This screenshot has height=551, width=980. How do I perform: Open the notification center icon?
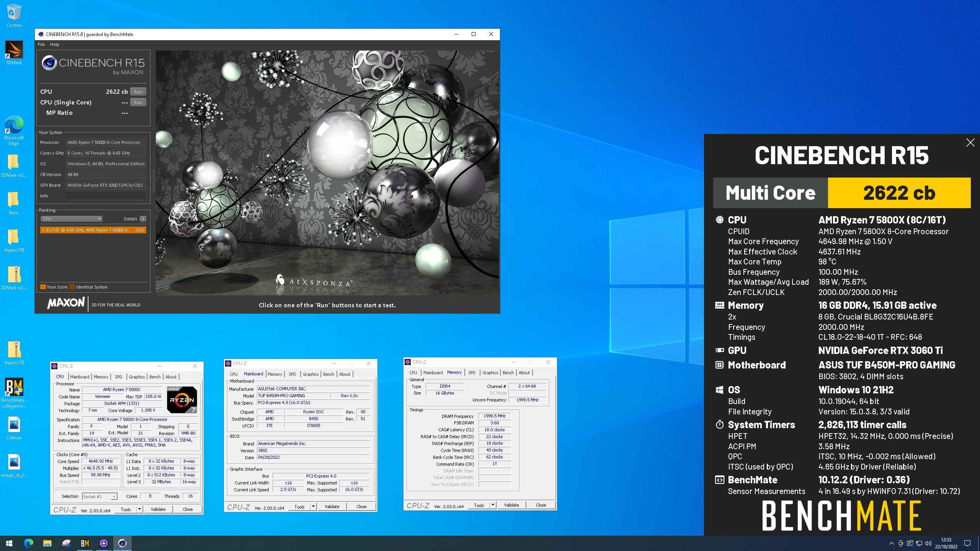coord(967,543)
